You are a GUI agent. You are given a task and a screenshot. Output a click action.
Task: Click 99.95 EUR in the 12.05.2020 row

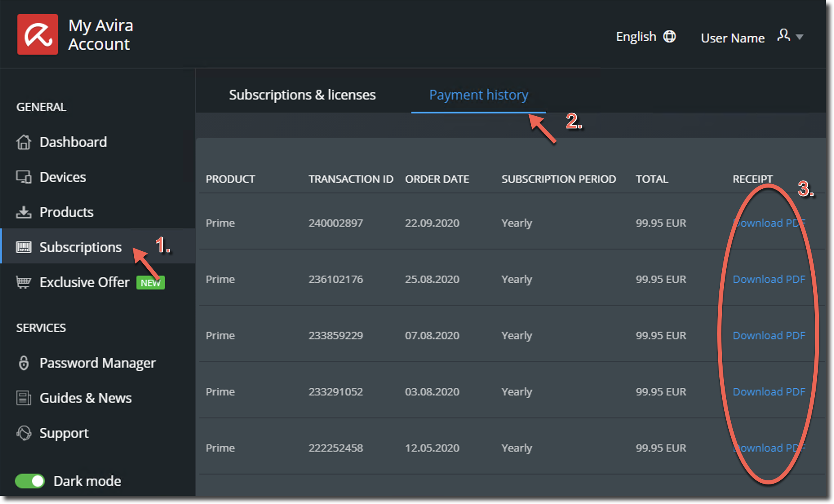[x=661, y=448]
